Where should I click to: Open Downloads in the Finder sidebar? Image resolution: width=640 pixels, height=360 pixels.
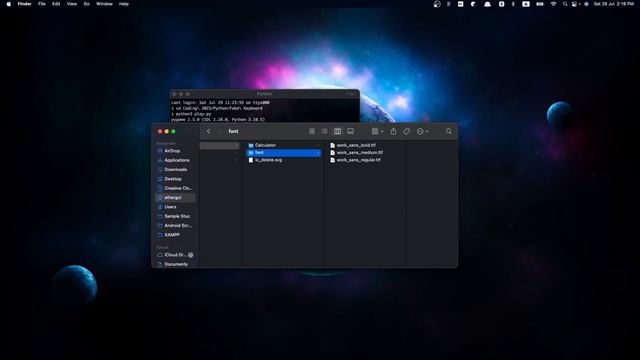click(172, 170)
